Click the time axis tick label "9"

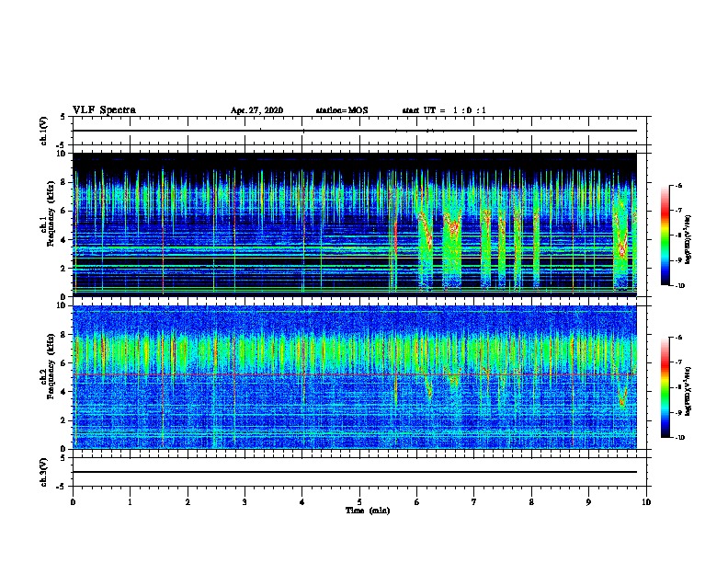tap(588, 502)
